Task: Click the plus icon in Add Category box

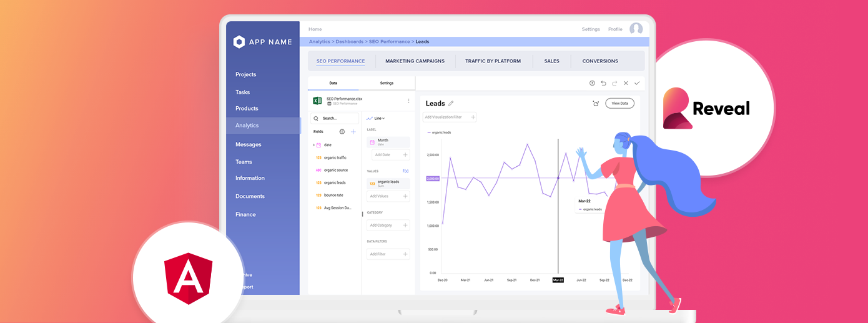Action: tap(405, 225)
